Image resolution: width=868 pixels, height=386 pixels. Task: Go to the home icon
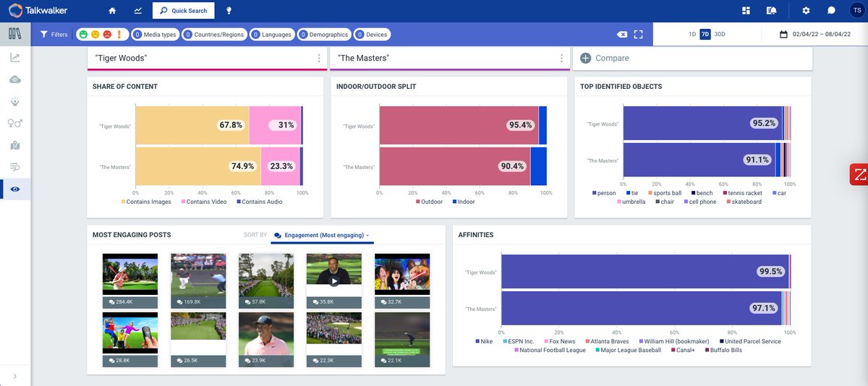[112, 11]
